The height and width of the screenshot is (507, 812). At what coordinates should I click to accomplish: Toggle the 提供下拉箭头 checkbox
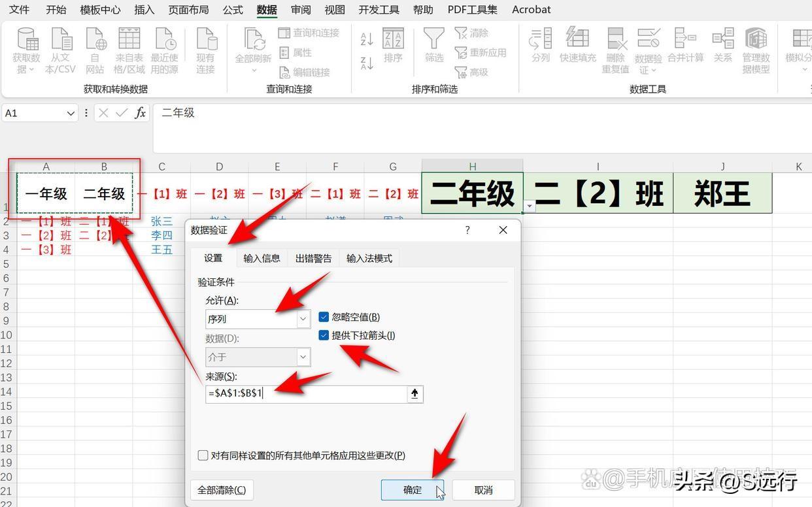324,335
